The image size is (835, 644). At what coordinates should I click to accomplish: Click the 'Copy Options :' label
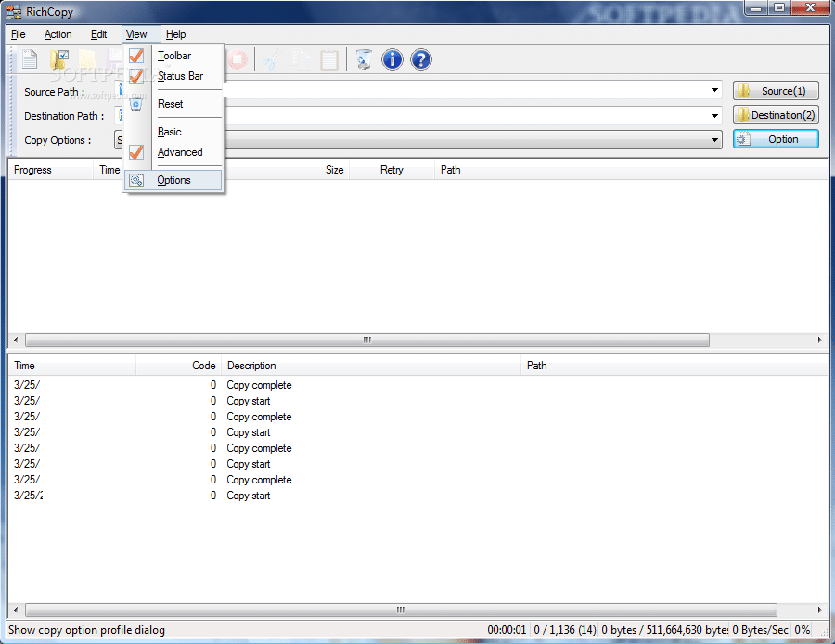[58, 141]
